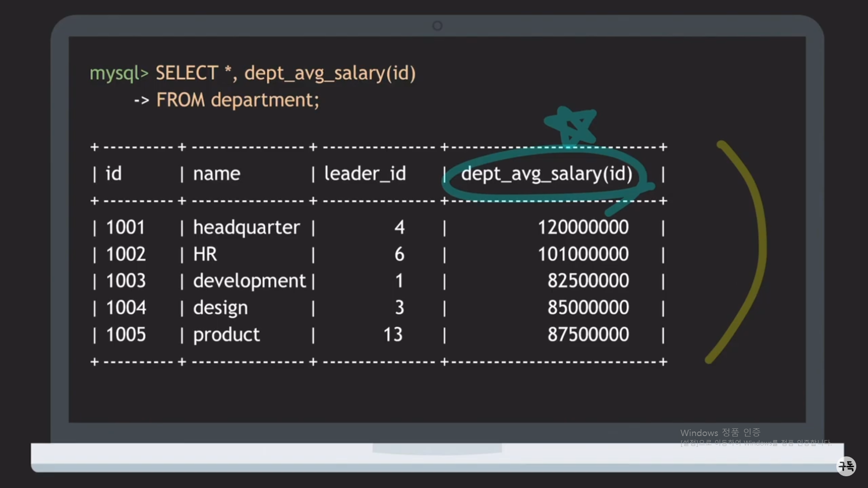Screen dimensions: 868x488
Task: Click the design department name
Action: click(220, 308)
